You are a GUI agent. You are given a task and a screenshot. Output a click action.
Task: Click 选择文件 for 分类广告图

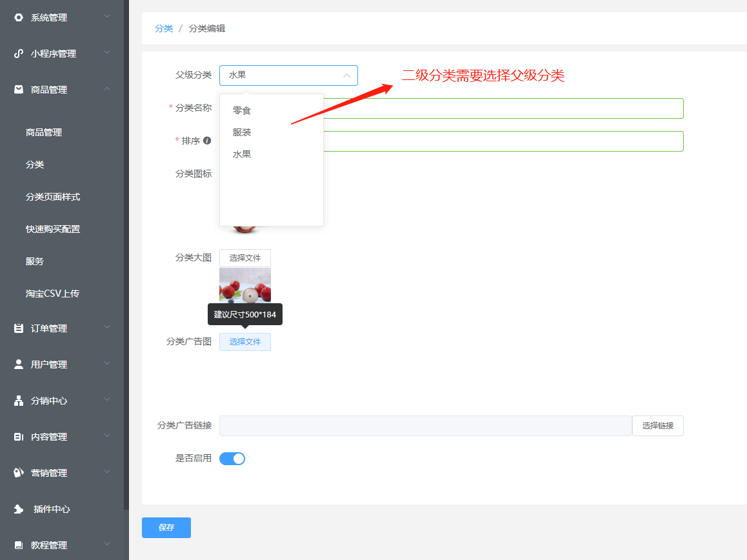click(x=245, y=342)
